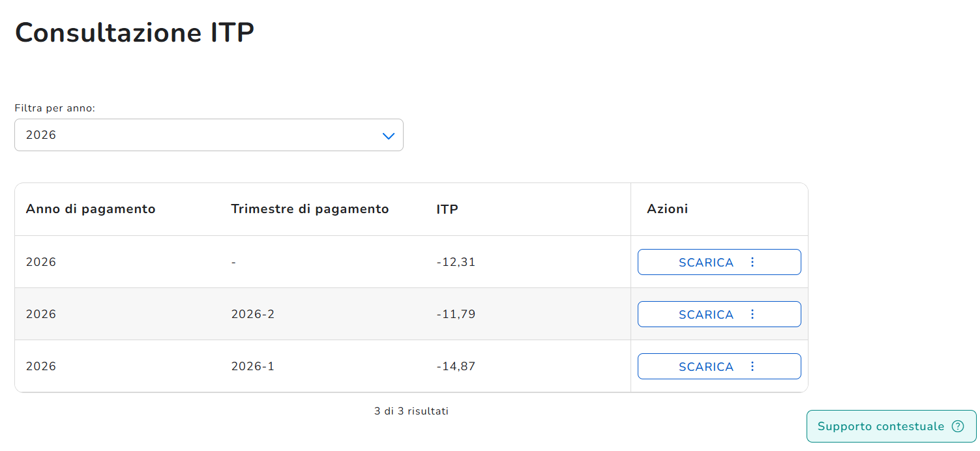This screenshot has height=451, width=980.
Task: Open the Supporto contestuale help button
Action: click(891, 426)
